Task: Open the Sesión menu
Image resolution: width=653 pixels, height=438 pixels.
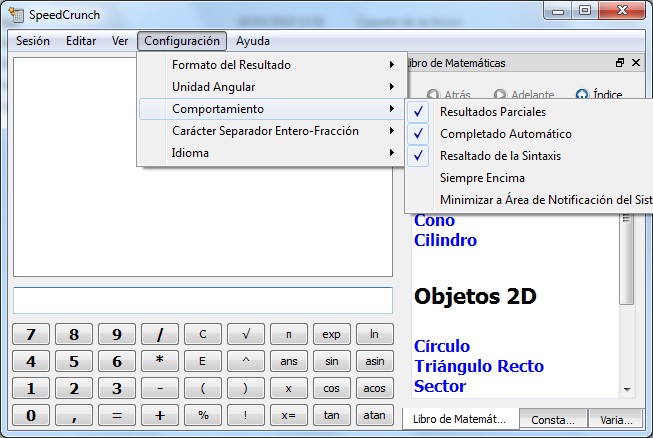Action: click(x=33, y=41)
